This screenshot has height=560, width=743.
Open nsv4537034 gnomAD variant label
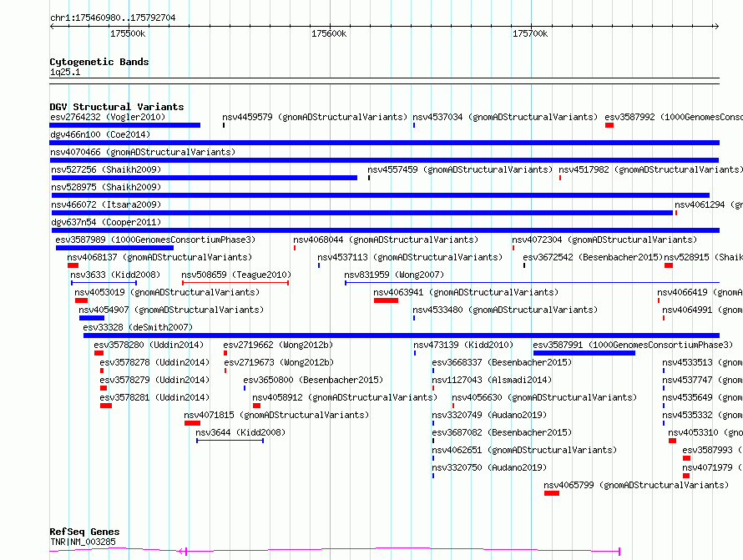tap(505, 117)
